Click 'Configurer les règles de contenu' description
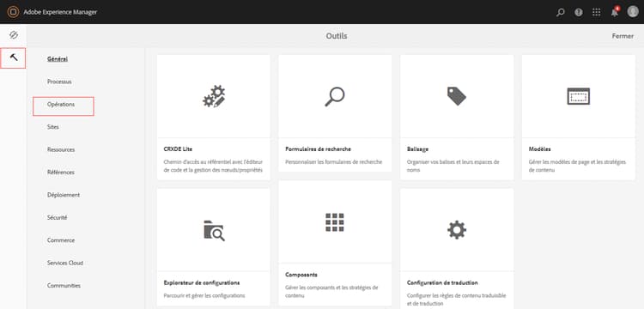The height and width of the screenshot is (309, 644). [456, 300]
